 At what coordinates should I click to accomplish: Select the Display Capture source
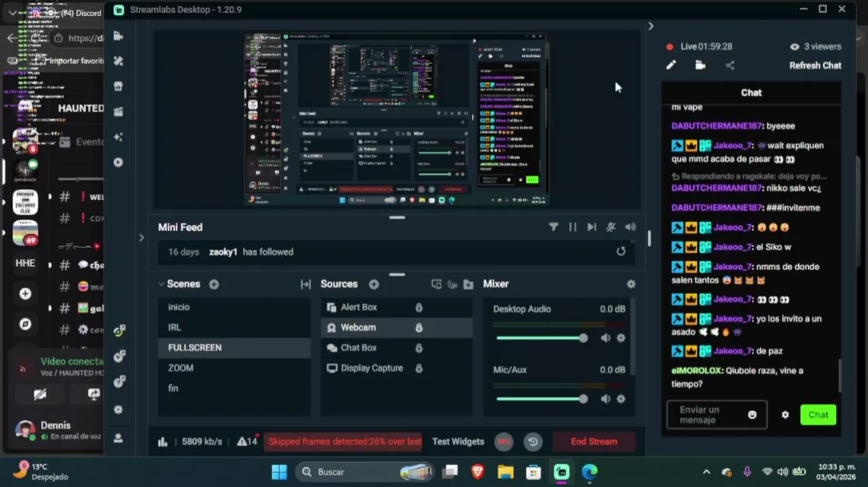pyautogui.click(x=396, y=368)
